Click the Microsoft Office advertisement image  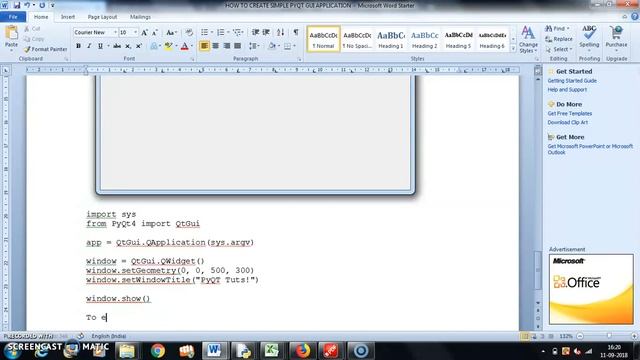point(591,289)
